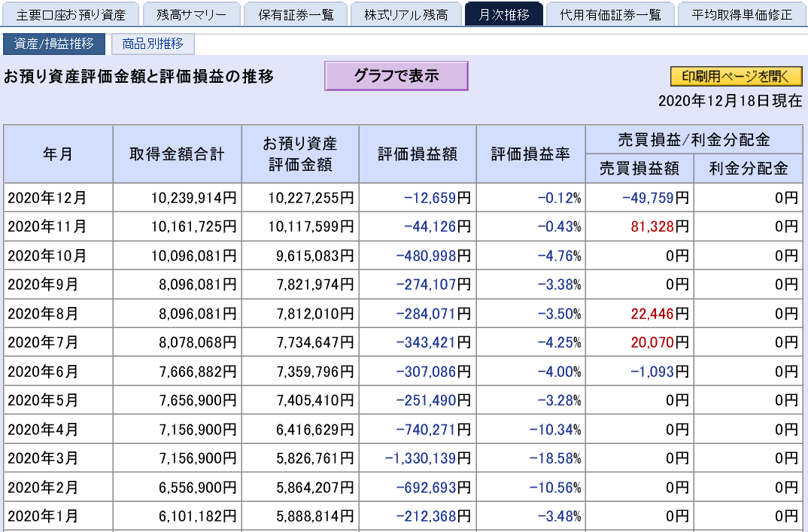
Task: Click the -18.58% rate cell
Action: (530, 458)
